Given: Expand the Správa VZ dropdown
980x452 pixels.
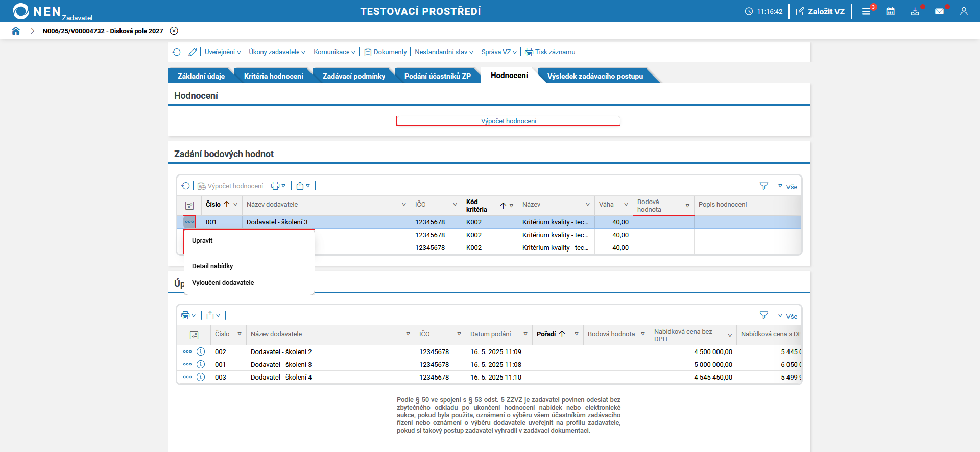Looking at the screenshot, I should tap(499, 52).
